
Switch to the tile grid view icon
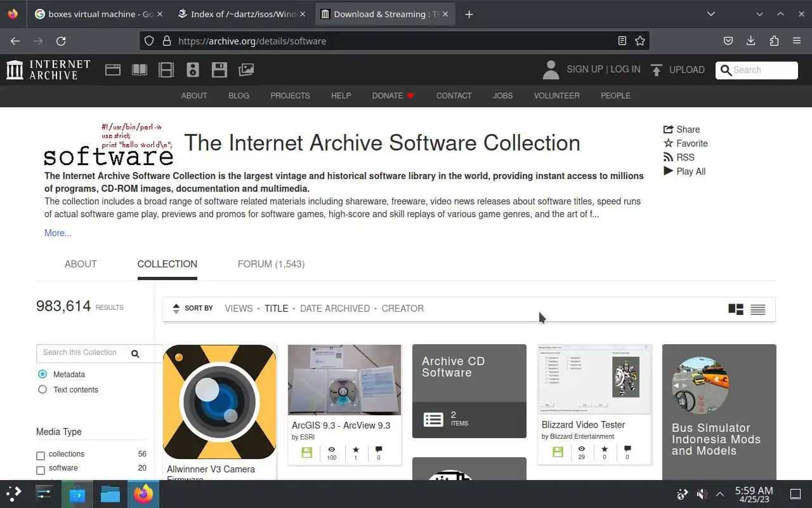point(736,309)
